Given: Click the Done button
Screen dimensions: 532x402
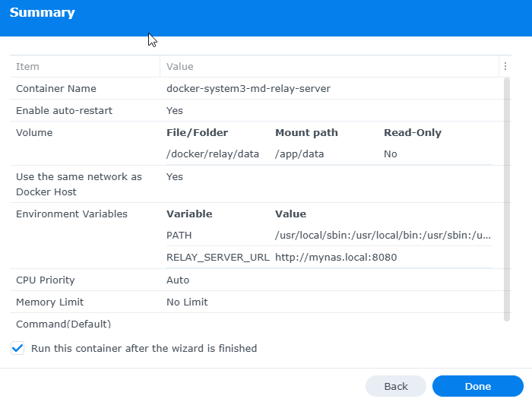Looking at the screenshot, I should click(478, 386).
